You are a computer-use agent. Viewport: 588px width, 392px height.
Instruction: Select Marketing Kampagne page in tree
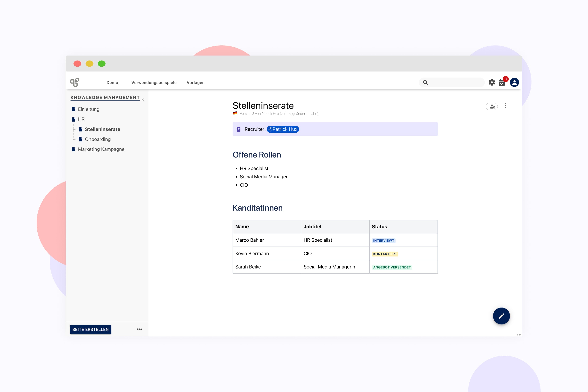pos(101,149)
